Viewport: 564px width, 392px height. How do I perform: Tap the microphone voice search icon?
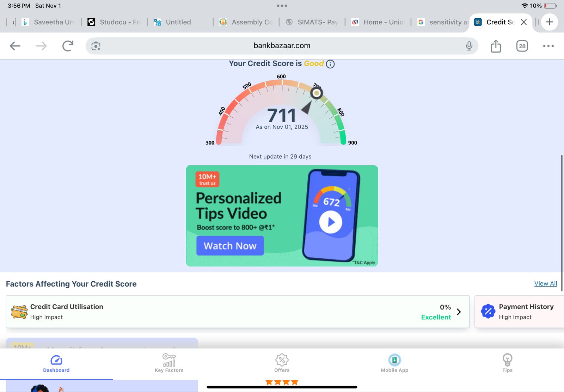[469, 46]
